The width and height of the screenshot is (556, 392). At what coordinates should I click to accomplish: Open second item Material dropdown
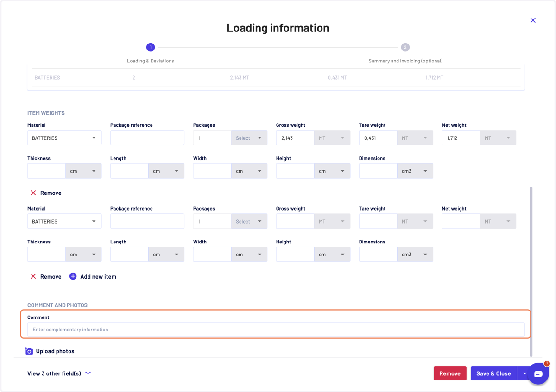click(64, 221)
